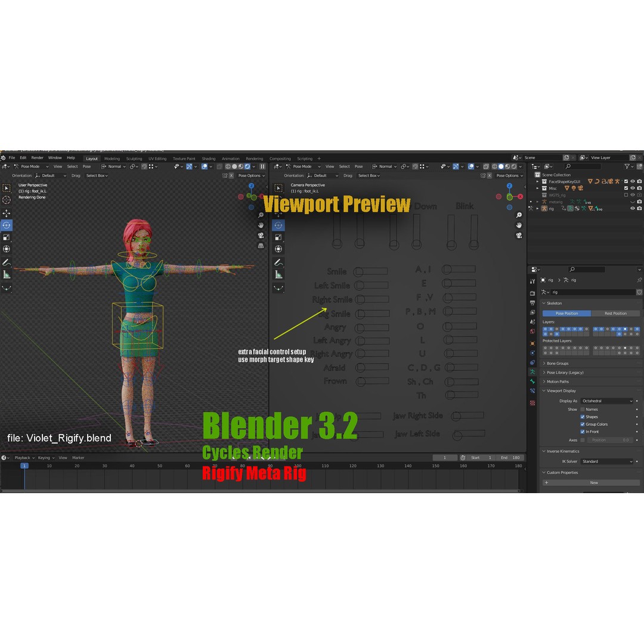Click the zoom magnifier in left viewport
This screenshot has height=644, width=644.
pyautogui.click(x=261, y=215)
